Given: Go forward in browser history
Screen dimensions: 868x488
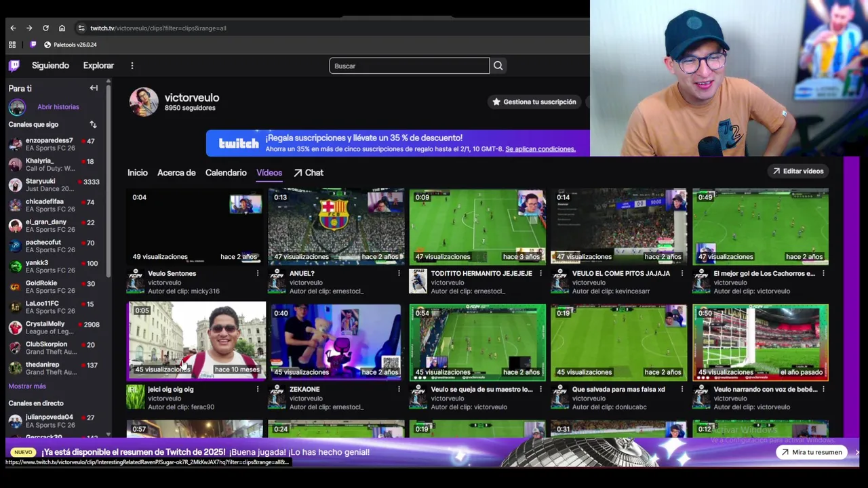Looking at the screenshot, I should [x=29, y=28].
